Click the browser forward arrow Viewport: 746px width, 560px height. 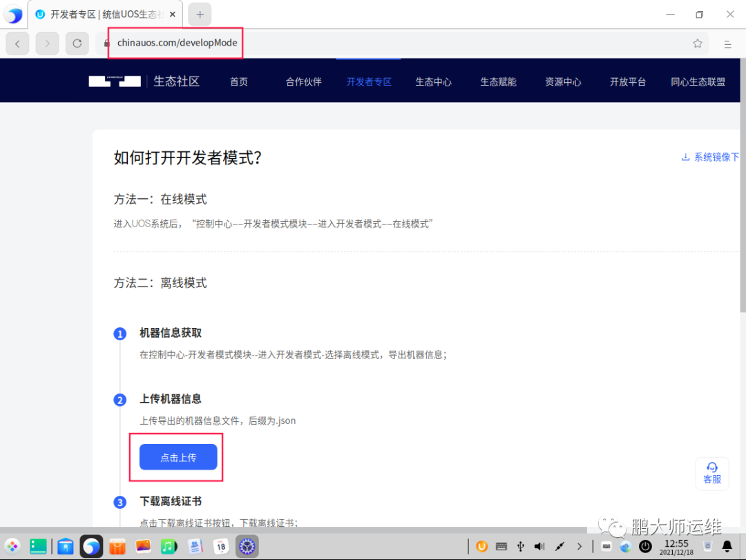[47, 44]
